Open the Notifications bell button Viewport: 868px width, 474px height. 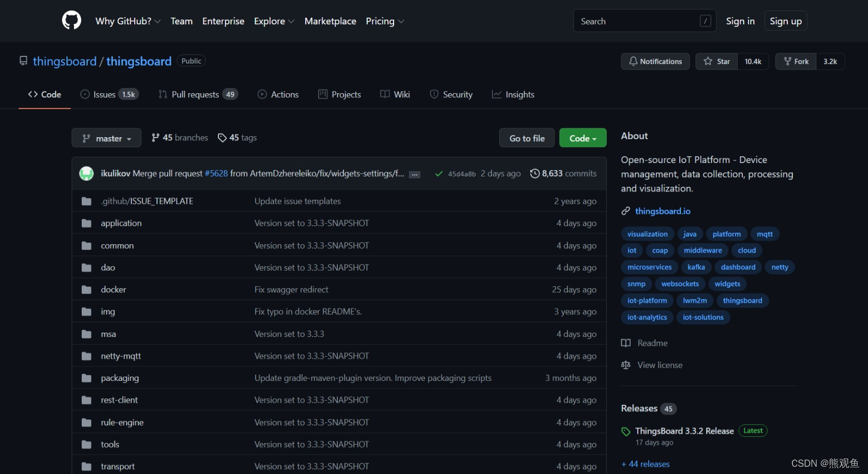[655, 62]
